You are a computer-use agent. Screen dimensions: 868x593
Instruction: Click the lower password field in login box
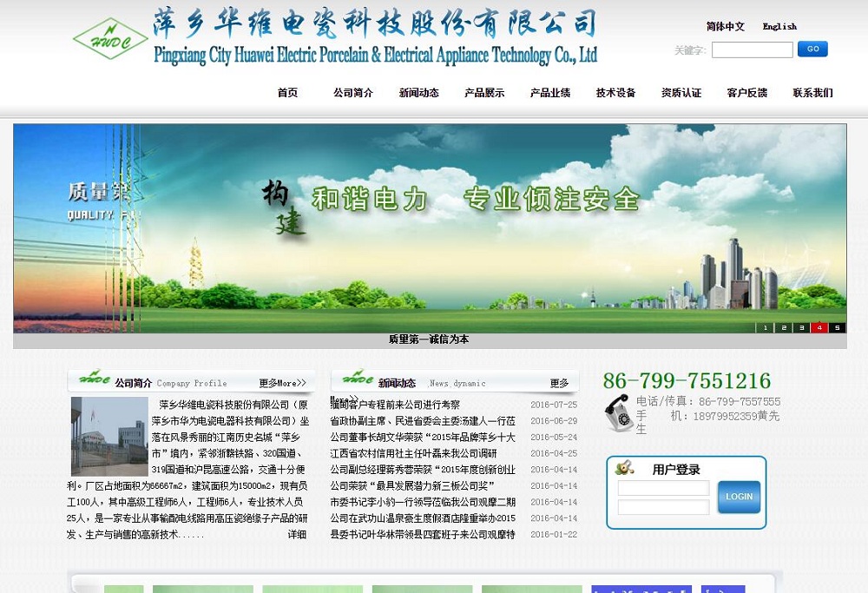(663, 507)
